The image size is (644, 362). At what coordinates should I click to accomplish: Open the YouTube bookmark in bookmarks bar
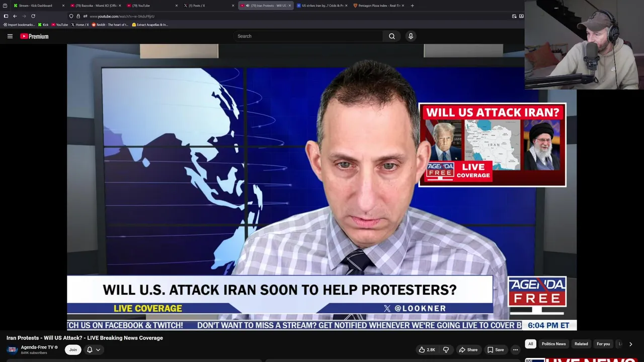pos(60,25)
